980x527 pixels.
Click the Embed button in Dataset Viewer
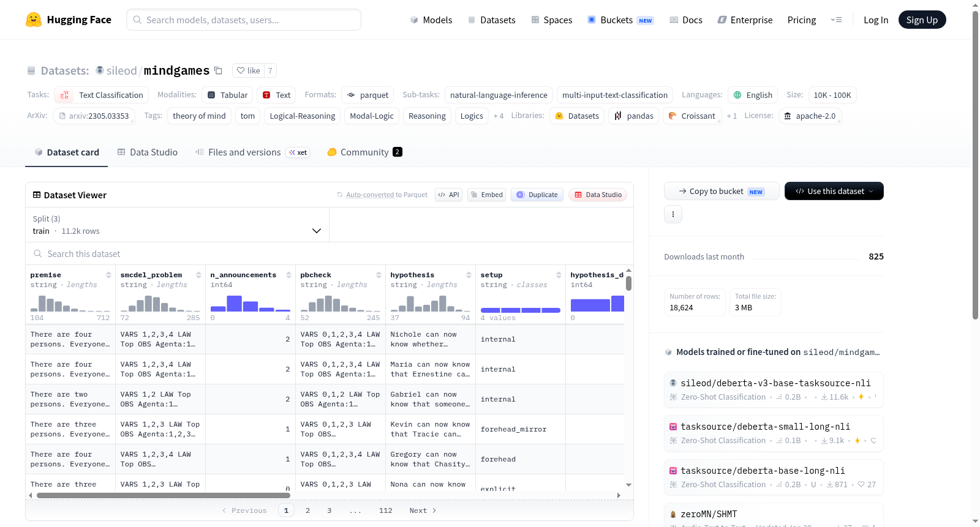486,195
